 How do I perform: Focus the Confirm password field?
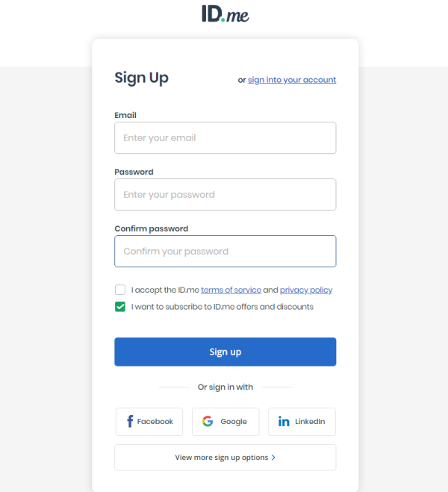pos(225,252)
